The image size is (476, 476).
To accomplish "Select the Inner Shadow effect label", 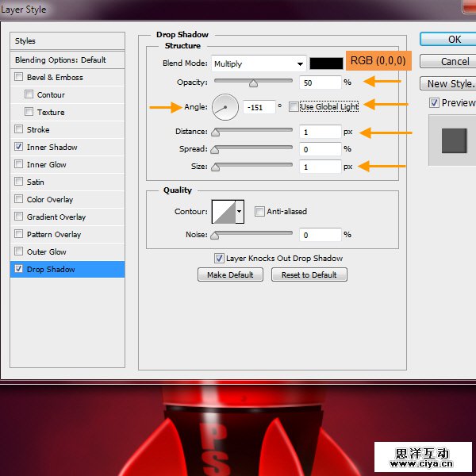I will pos(52,148).
